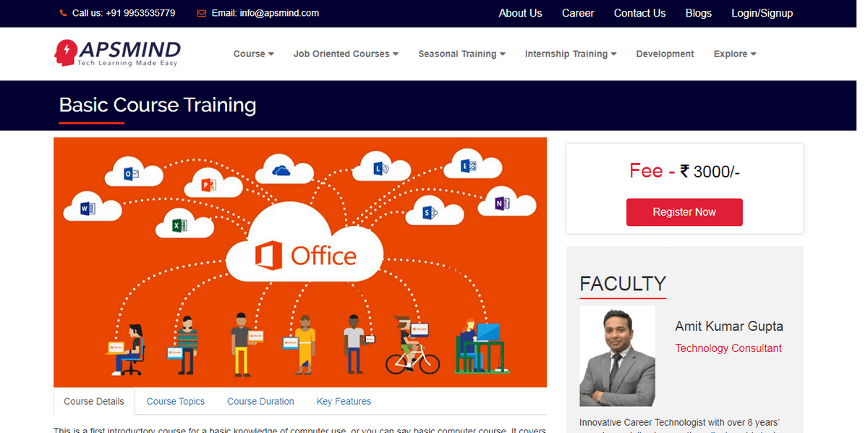Go to Contact Us page
Image resolution: width=868 pixels, height=433 pixels.
[639, 13]
